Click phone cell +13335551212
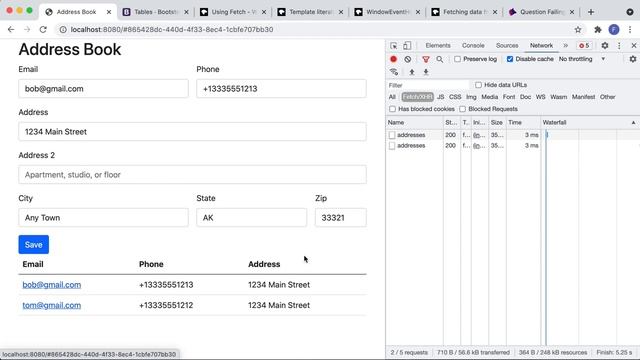640x360 pixels. point(166,305)
